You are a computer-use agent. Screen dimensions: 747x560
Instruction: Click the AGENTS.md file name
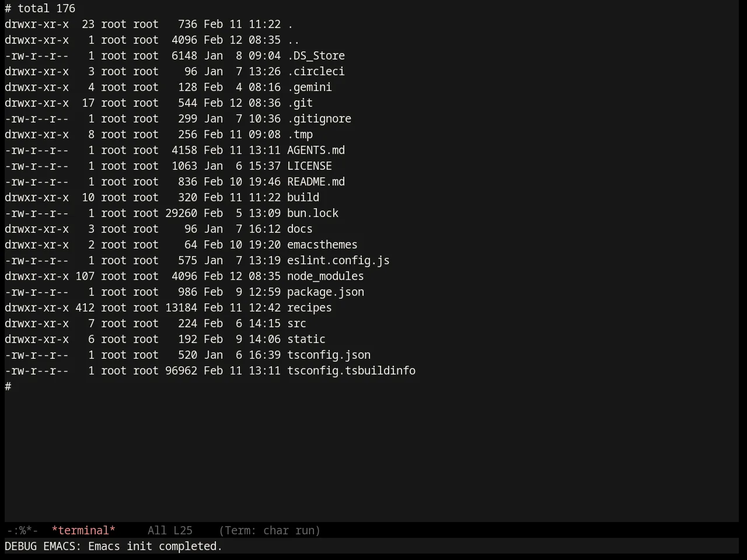pyautogui.click(x=316, y=150)
